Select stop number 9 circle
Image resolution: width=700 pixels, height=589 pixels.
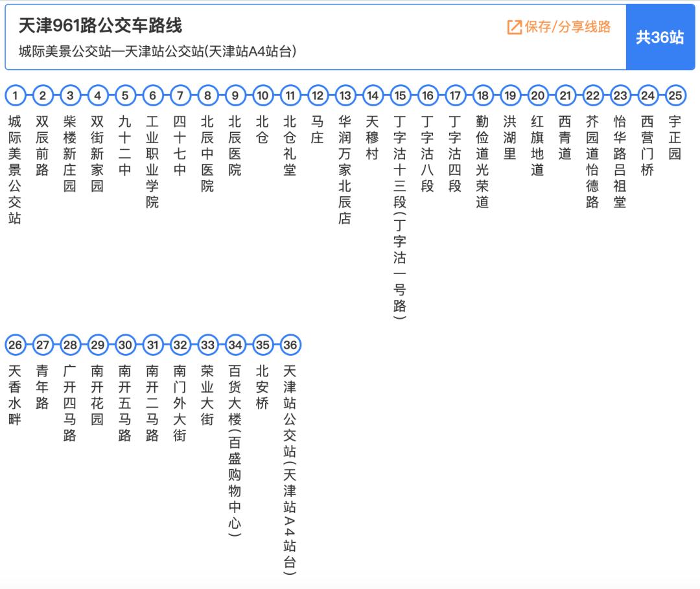click(x=235, y=95)
